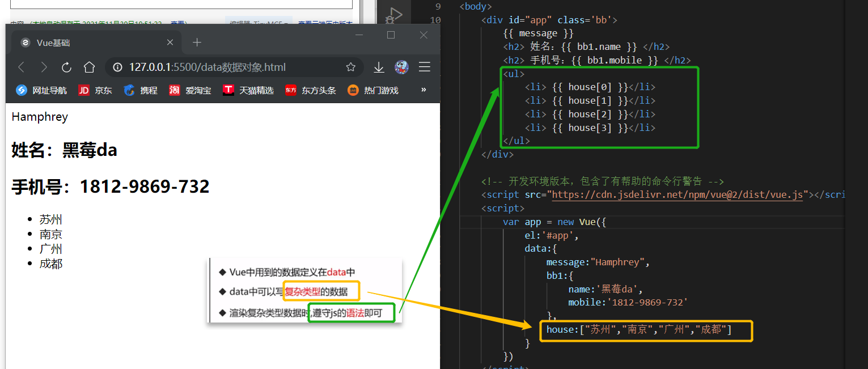
Task: Open the 爱淘宝 bookmark
Action: point(189,90)
